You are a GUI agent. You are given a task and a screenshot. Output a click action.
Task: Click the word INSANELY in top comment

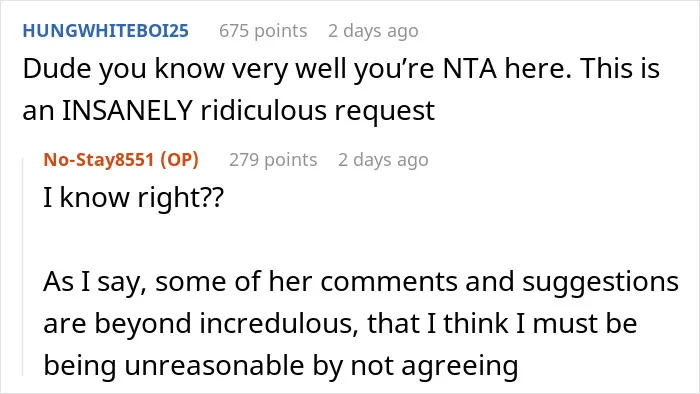tap(127, 110)
